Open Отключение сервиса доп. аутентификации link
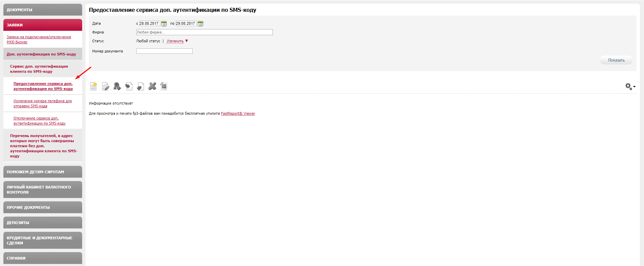This screenshot has height=266, width=644. pos(40,121)
